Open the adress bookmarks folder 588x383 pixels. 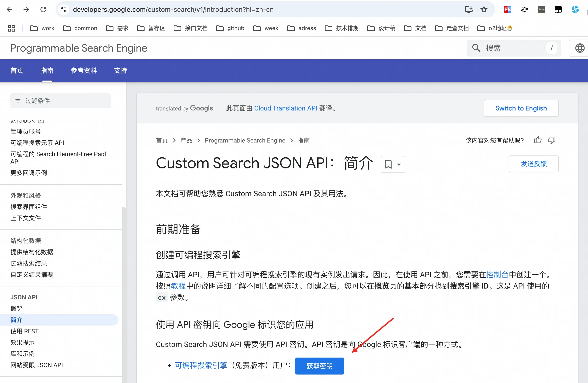coord(301,28)
